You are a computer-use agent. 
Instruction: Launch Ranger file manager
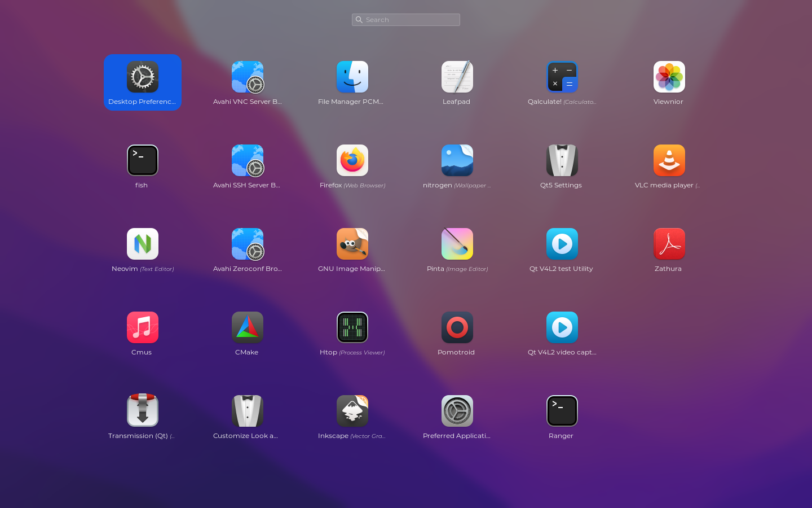point(562,411)
